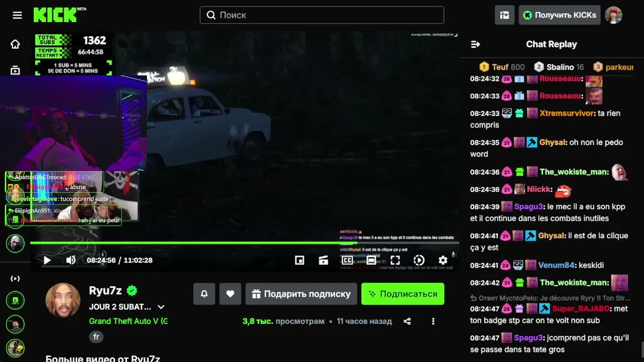Viewport: 644px width, 362px height.
Task: Click the emote in Niickk's chat message
Action: click(x=563, y=190)
